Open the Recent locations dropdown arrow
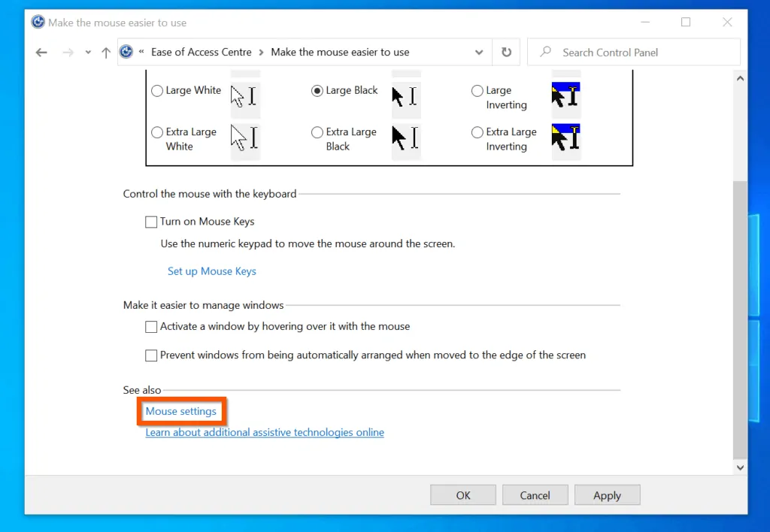This screenshot has width=770, height=532. coord(88,53)
